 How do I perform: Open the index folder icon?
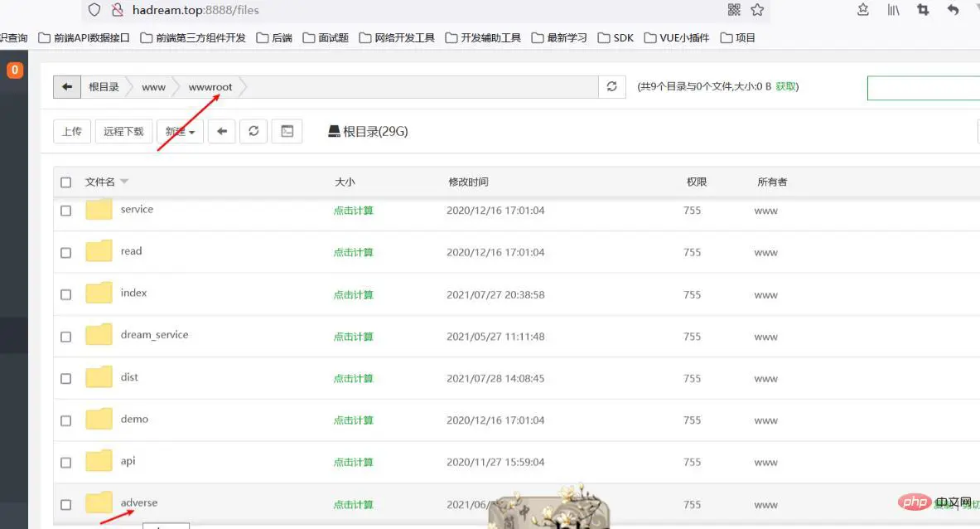(99, 293)
